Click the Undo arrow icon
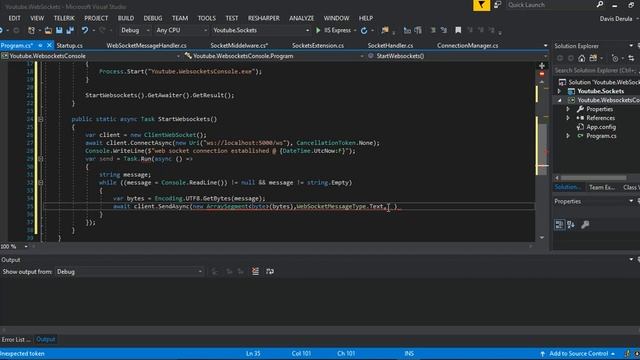Image resolution: width=640 pixels, height=360 pixels. 84,30
